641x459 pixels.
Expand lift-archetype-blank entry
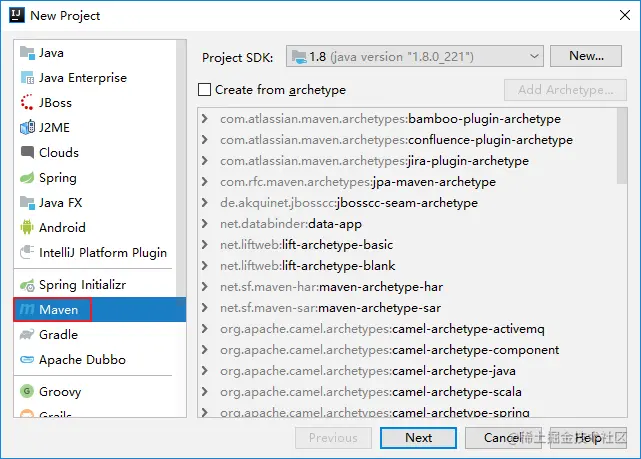[x=205, y=266]
